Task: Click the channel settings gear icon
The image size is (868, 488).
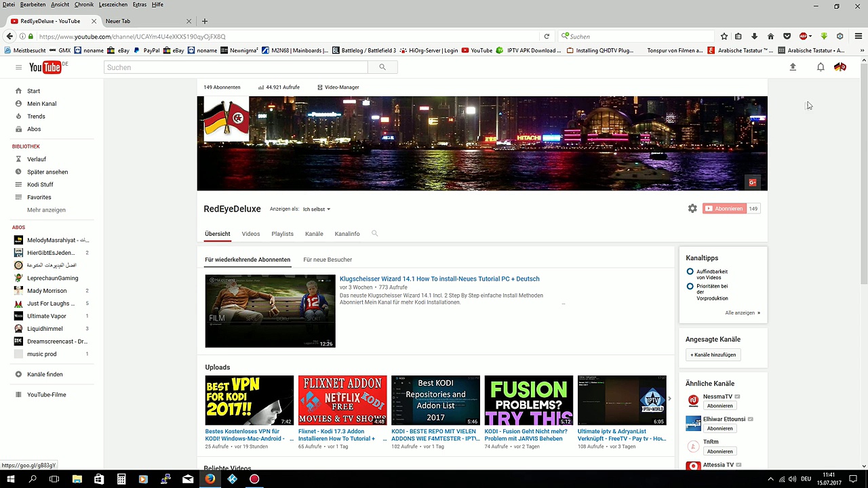Action: 692,209
